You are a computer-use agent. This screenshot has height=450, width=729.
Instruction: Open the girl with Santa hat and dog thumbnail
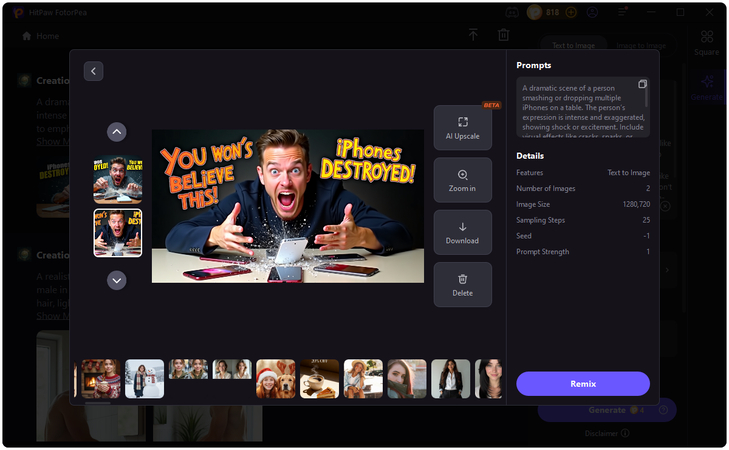(x=276, y=378)
